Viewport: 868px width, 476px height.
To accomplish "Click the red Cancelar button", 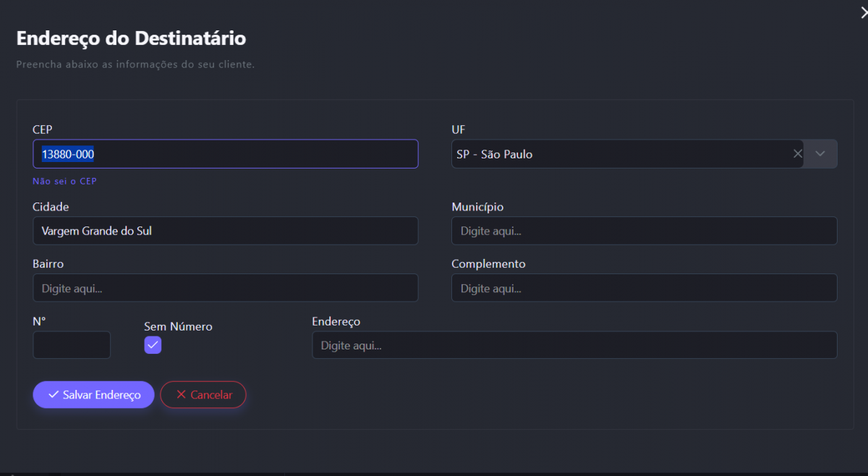I will tap(203, 395).
